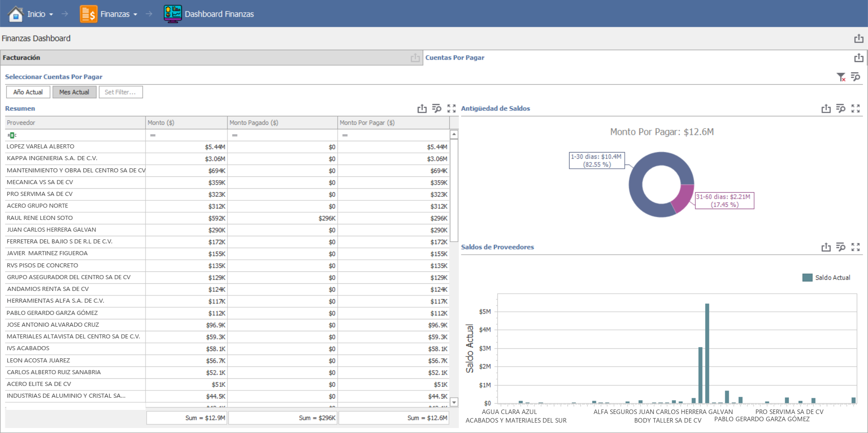Toggle the Mes Actual filter
The width and height of the screenshot is (868, 433).
tap(74, 92)
